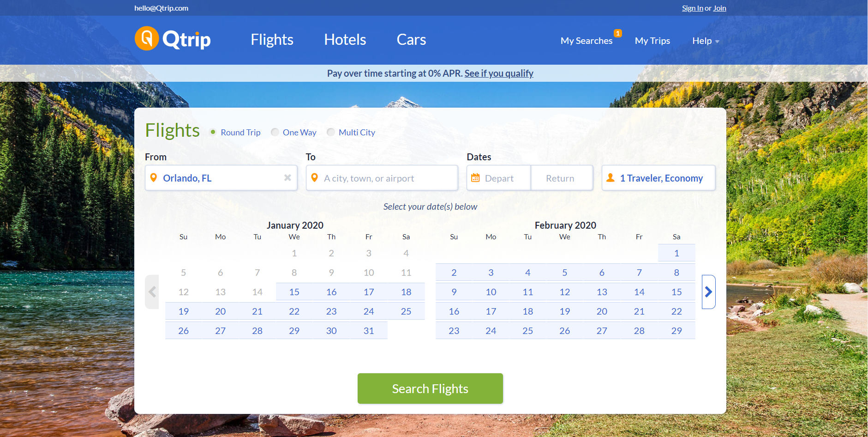The height and width of the screenshot is (437, 868).
Task: Select January 24 on the calendar
Action: click(369, 311)
